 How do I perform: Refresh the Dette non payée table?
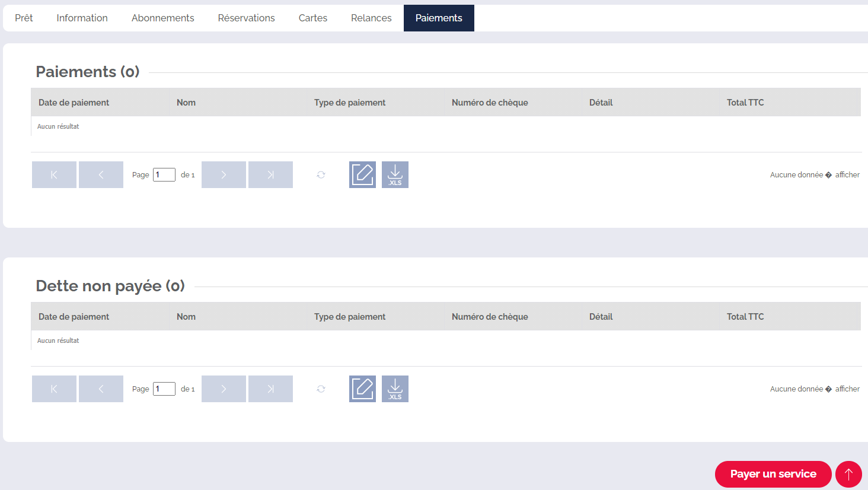click(321, 389)
